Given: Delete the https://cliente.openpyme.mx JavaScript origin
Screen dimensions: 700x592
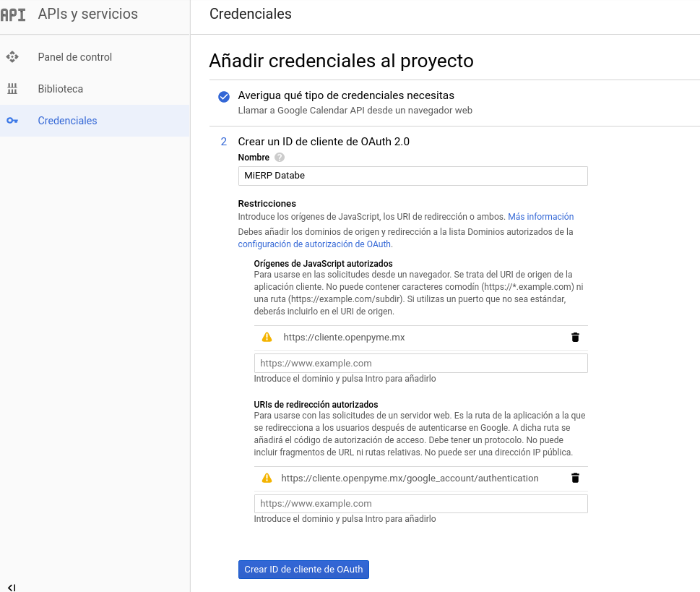Looking at the screenshot, I should (575, 338).
